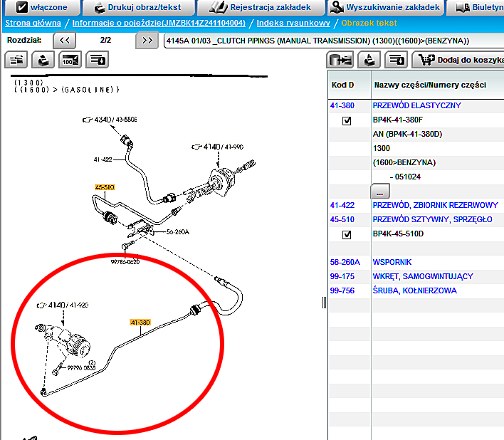Click the first icon in the diagram toolbar
This screenshot has height=440, width=504.
click(18, 60)
